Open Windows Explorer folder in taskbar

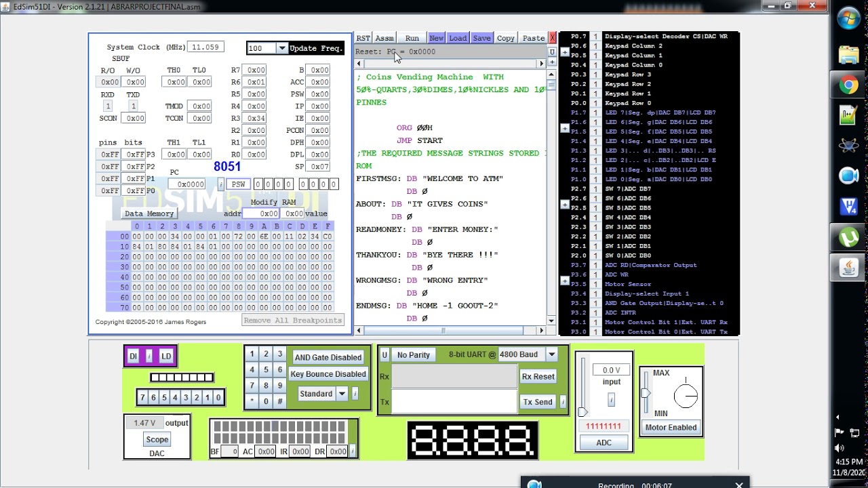tap(848, 54)
